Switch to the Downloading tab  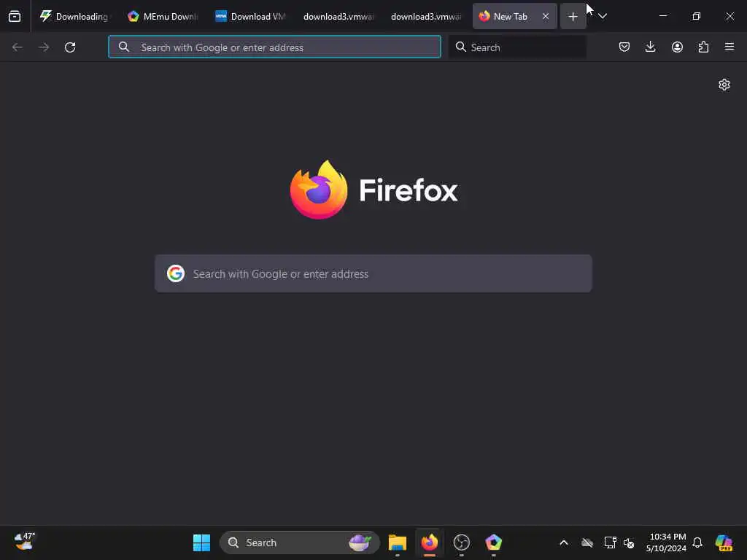point(75,16)
